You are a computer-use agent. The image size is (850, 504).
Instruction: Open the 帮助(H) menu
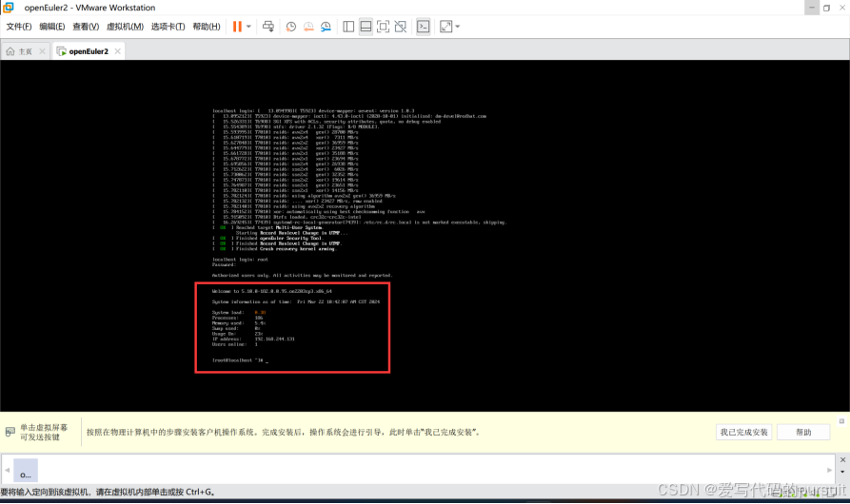(x=207, y=27)
